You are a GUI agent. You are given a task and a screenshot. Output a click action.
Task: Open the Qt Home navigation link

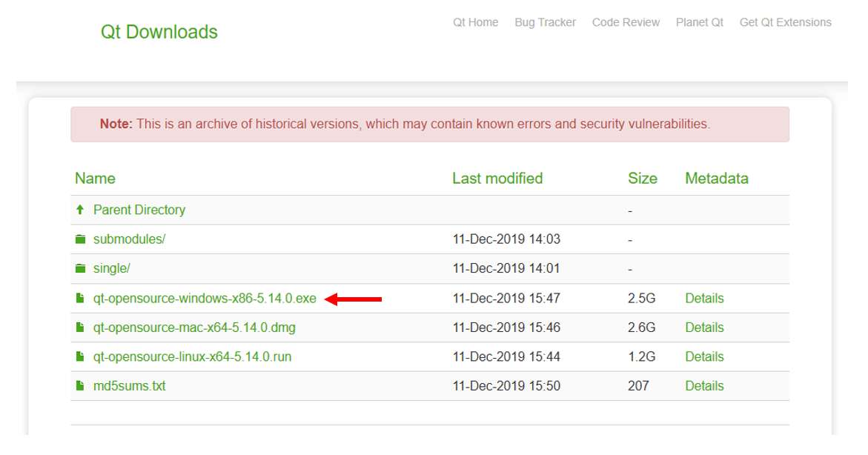click(476, 23)
